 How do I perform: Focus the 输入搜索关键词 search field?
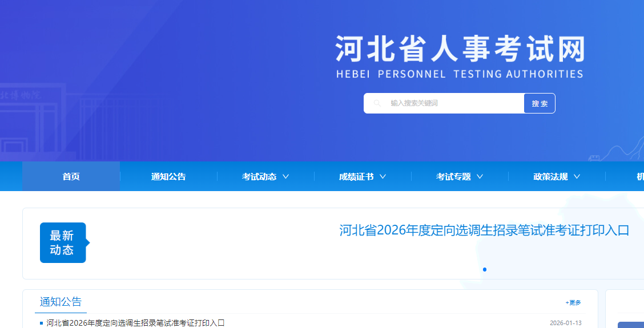pyautogui.click(x=451, y=103)
